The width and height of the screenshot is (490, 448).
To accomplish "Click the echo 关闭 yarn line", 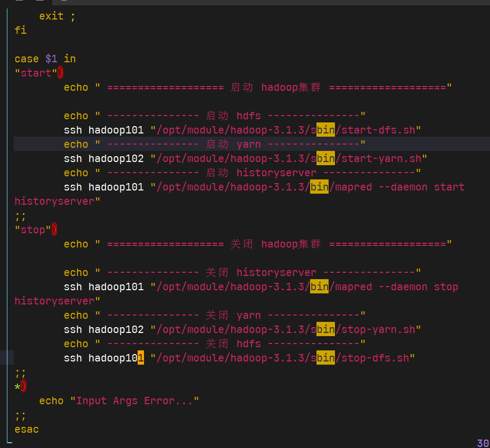I will [215, 315].
